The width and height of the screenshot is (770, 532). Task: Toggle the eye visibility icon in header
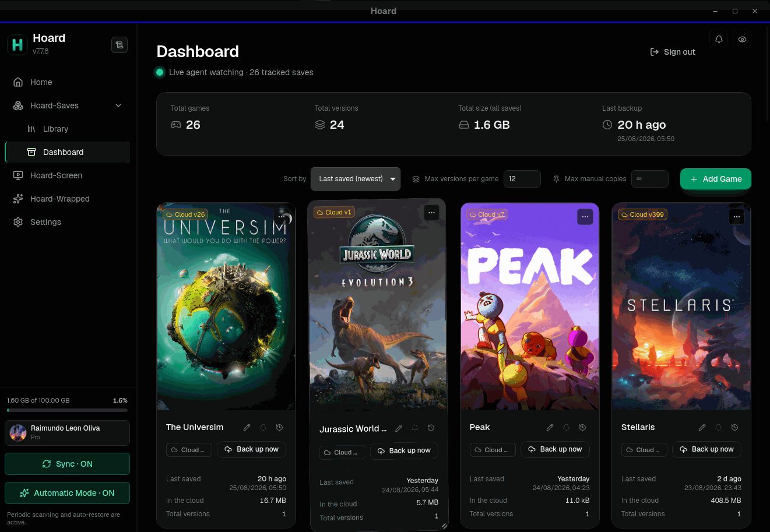click(742, 39)
